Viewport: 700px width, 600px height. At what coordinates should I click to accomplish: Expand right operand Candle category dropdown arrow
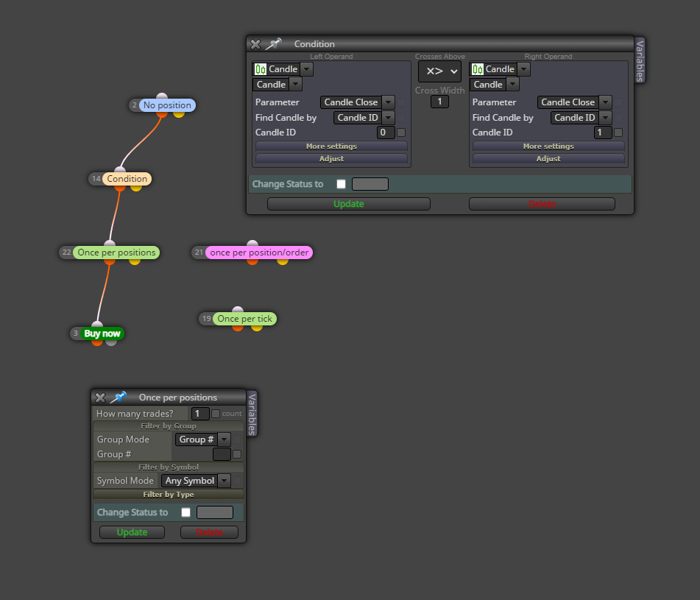click(523, 69)
